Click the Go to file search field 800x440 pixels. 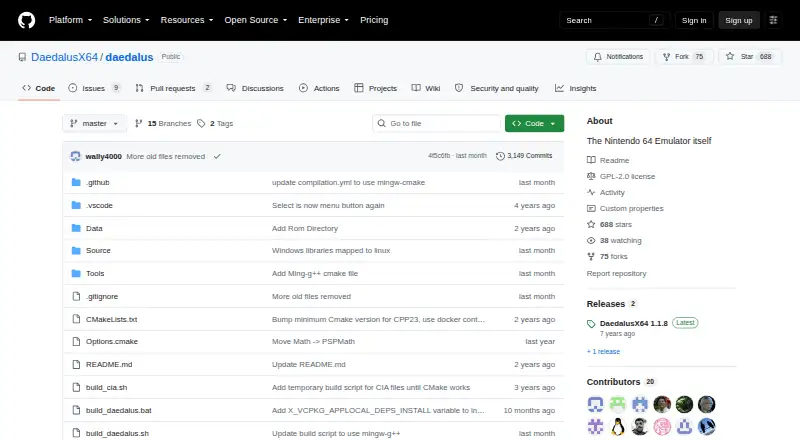[437, 124]
